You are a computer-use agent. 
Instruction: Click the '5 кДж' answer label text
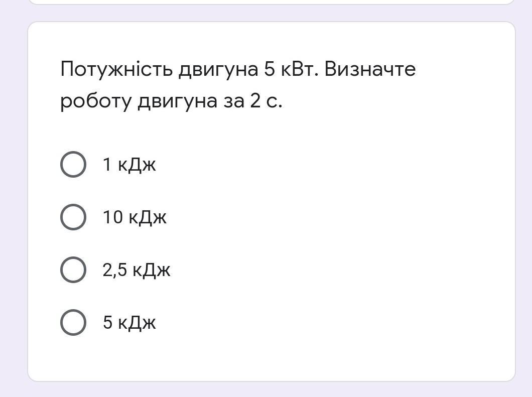129,323
